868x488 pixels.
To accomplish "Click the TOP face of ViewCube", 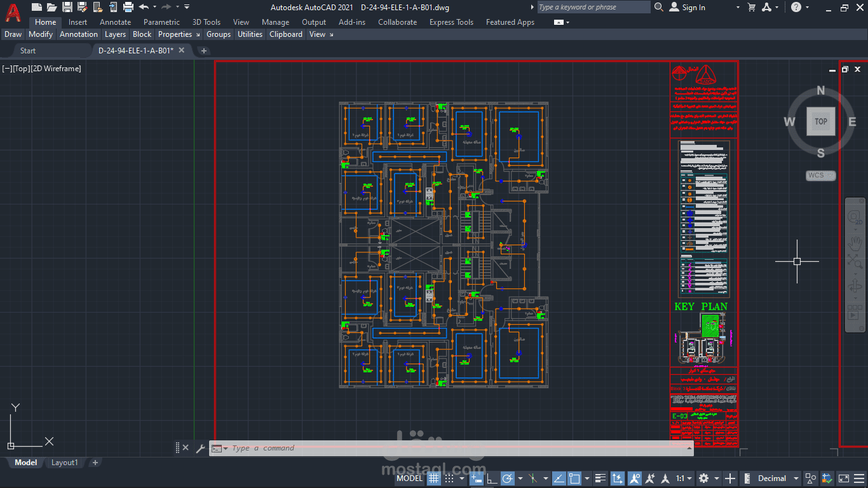I will 821,121.
